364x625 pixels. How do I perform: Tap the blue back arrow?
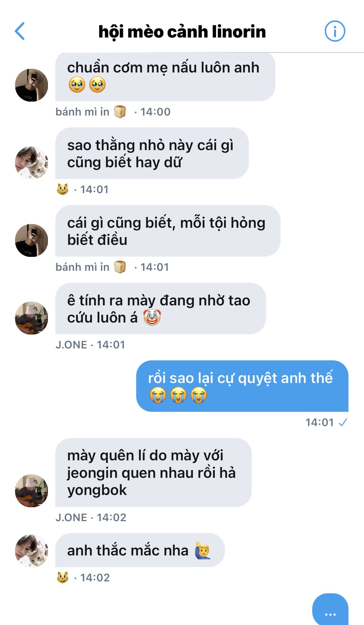tap(20, 31)
